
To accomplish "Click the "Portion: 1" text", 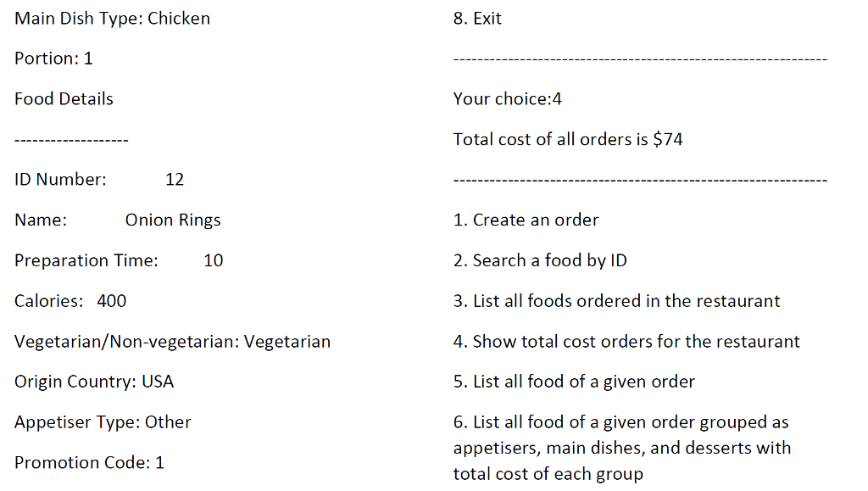I will click(x=53, y=59).
